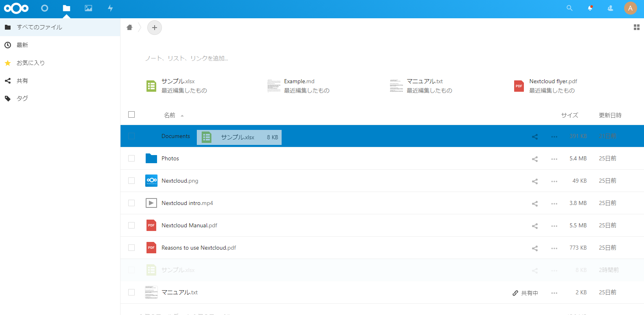The height and width of the screenshot is (315, 644).
Task: Share Nextcloud intro.mp4 via share icon
Action: click(535, 204)
